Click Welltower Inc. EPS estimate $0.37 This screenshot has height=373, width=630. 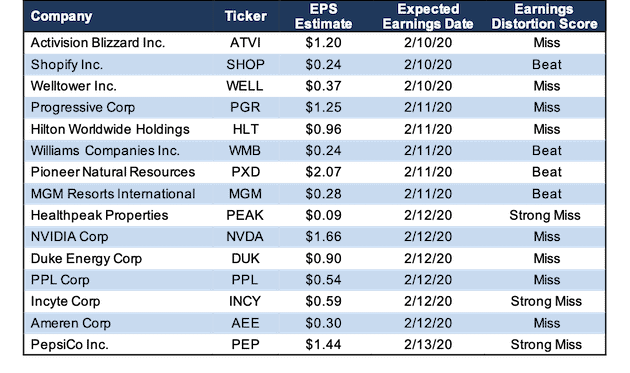pyautogui.click(x=323, y=86)
